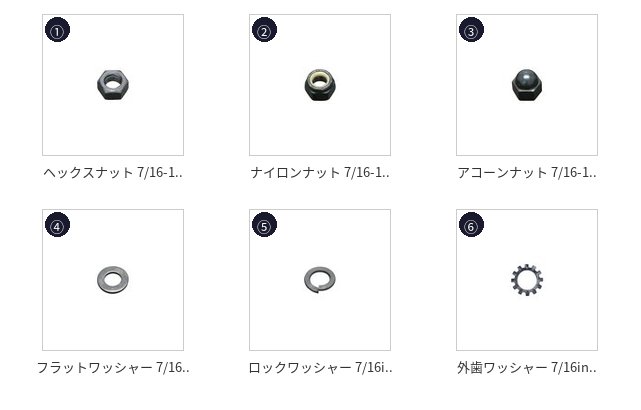
Task: Click the circled number 4 badge
Action: point(57,225)
